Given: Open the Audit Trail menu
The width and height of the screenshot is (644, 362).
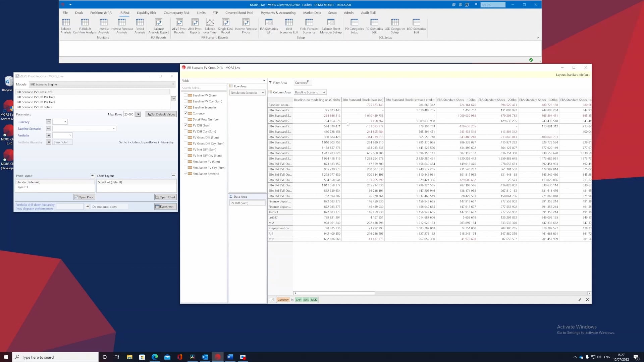Looking at the screenshot, I should [368, 13].
